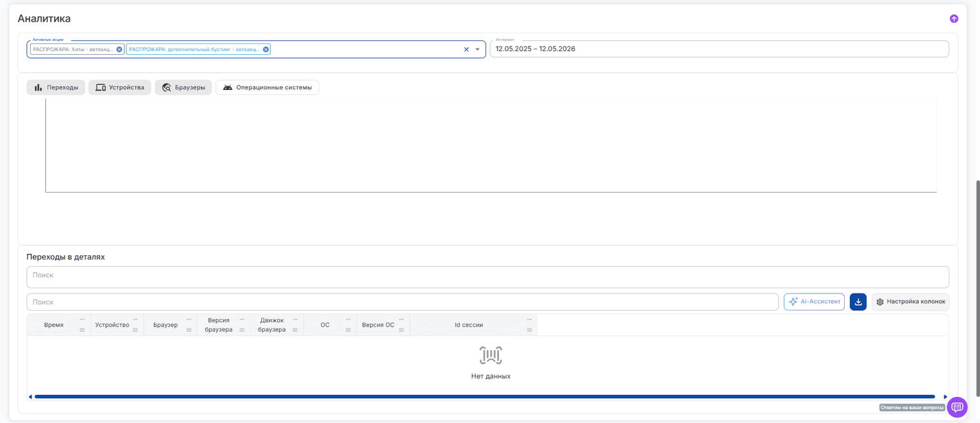
Task: Remove the 'РАСПРОЖАРА: Хиты' chip
Action: [x=119, y=49]
